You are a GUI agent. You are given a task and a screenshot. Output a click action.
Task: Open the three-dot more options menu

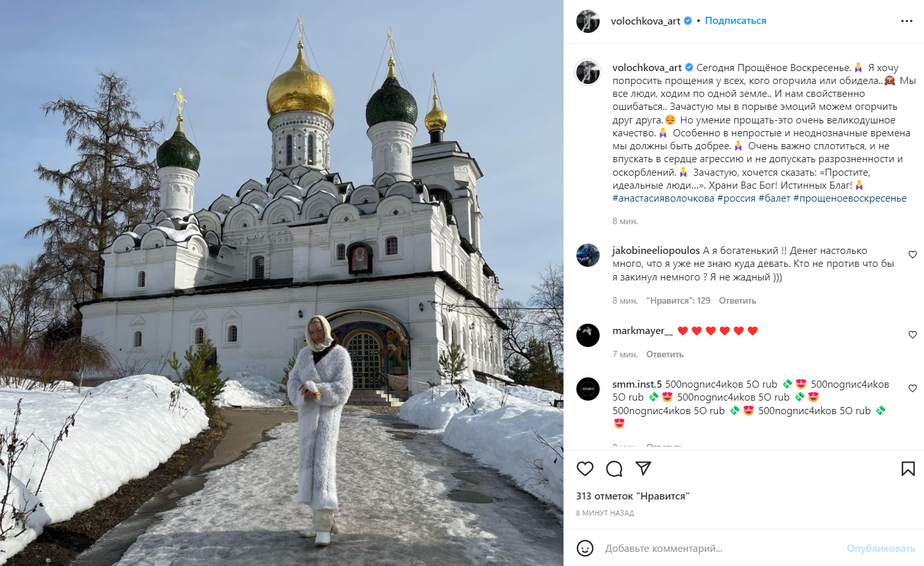tap(907, 21)
